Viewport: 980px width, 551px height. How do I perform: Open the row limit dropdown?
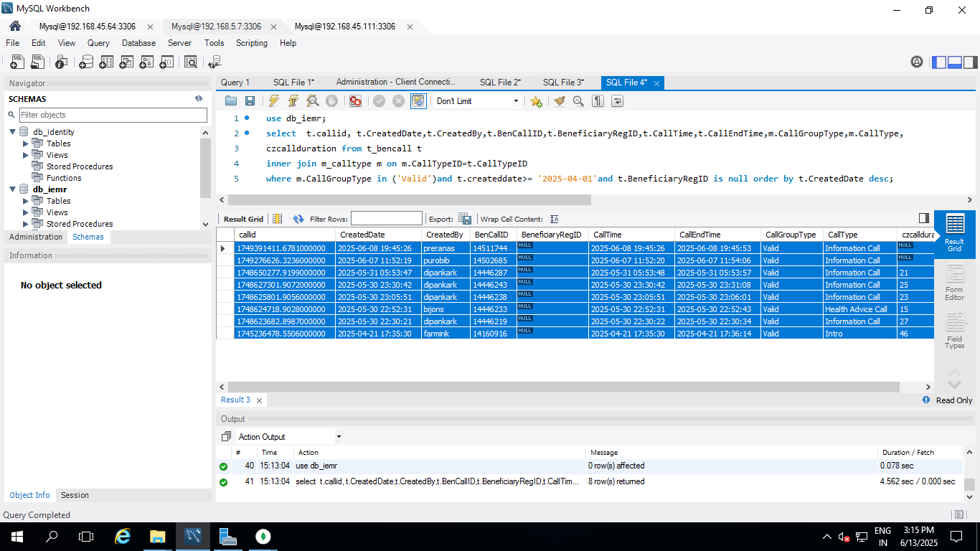click(x=516, y=101)
